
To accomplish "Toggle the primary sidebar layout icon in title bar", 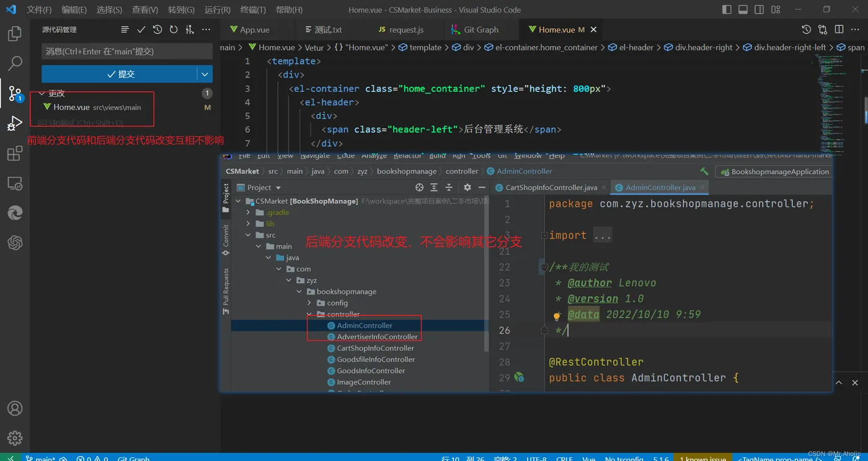I will pyautogui.click(x=727, y=9).
